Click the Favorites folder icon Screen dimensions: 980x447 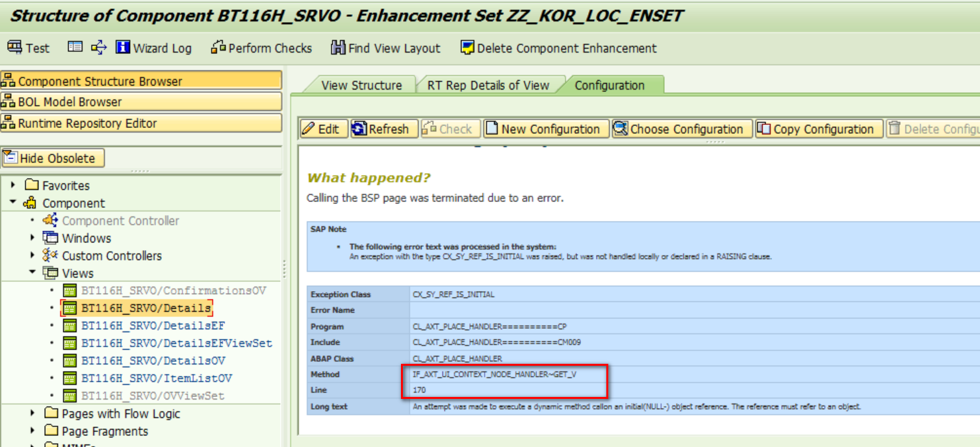pos(31,185)
